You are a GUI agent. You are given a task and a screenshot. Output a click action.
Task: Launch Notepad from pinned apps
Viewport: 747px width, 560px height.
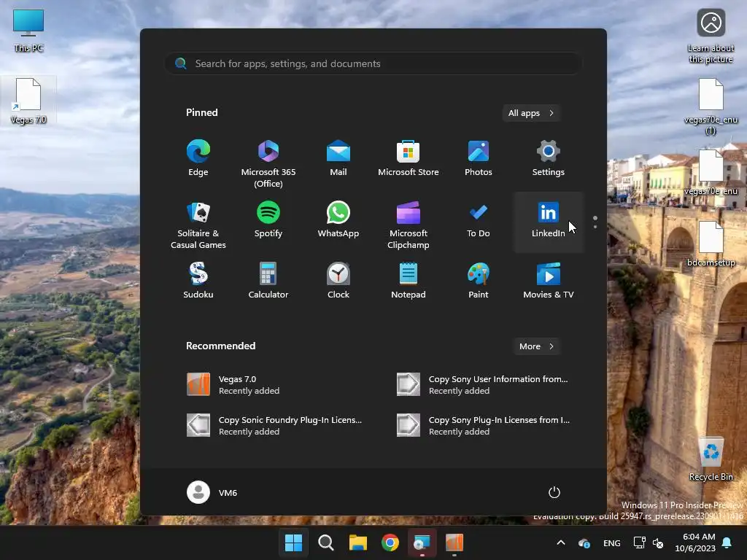409,281
